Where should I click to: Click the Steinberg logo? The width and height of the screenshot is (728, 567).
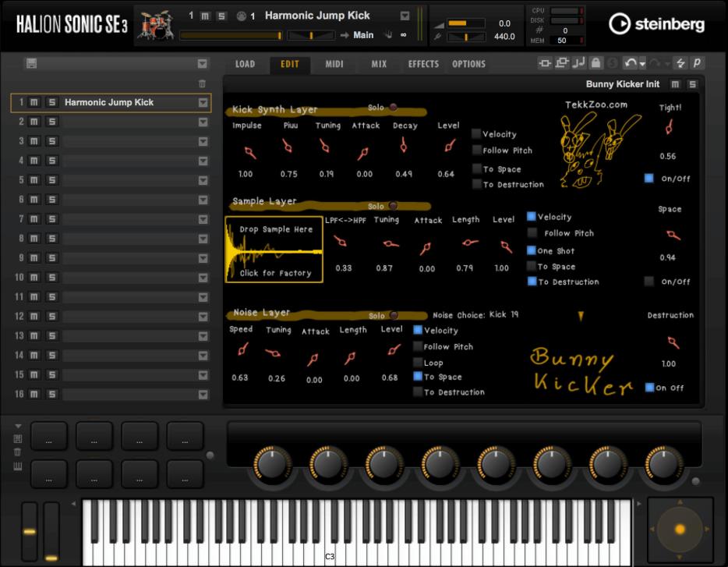click(658, 23)
